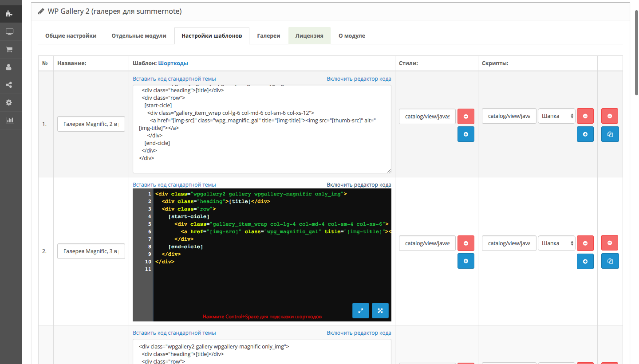The height and width of the screenshot is (364, 639).
Task: Expand the 'Шапка' select in template row 2
Action: [x=556, y=243]
